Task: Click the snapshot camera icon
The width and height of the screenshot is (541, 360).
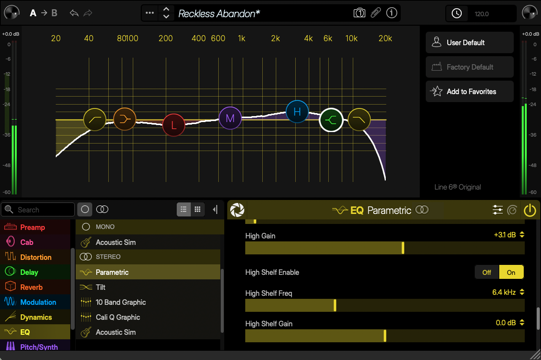Action: coord(359,13)
